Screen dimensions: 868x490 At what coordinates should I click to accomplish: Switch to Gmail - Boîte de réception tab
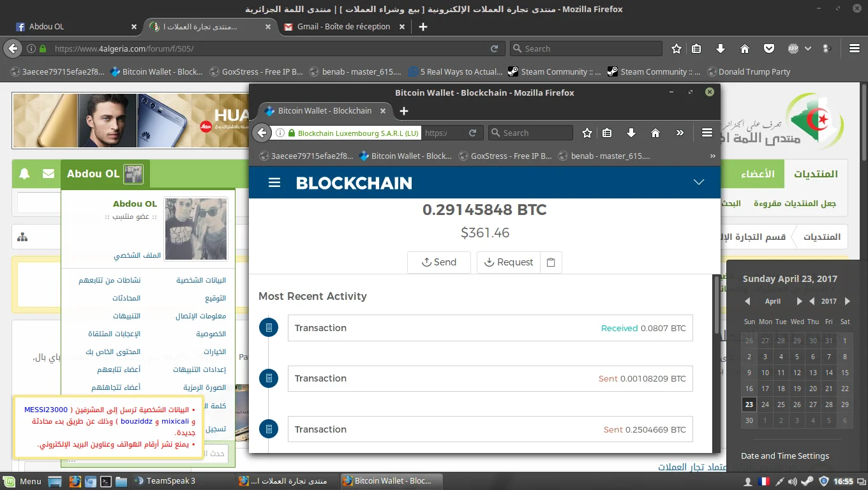tap(344, 27)
